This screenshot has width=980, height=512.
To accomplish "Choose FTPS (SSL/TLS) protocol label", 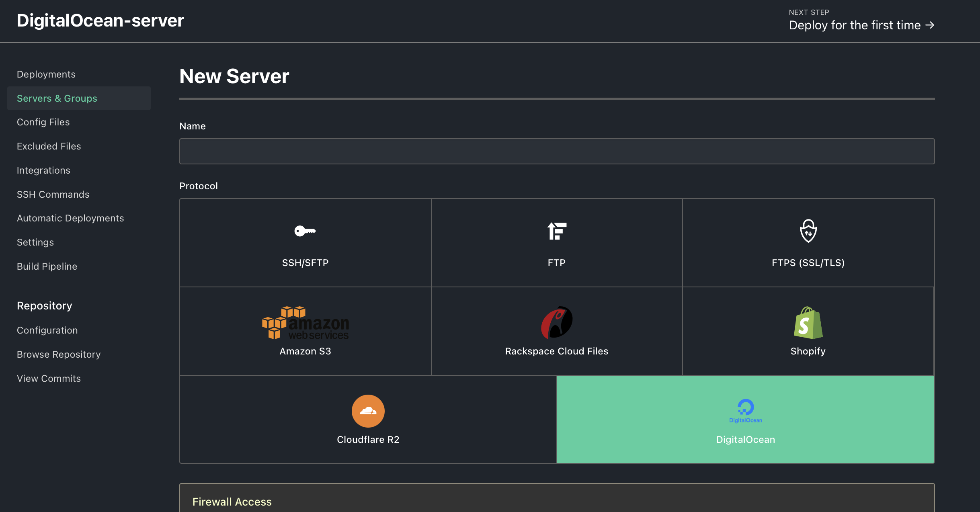I will [808, 263].
